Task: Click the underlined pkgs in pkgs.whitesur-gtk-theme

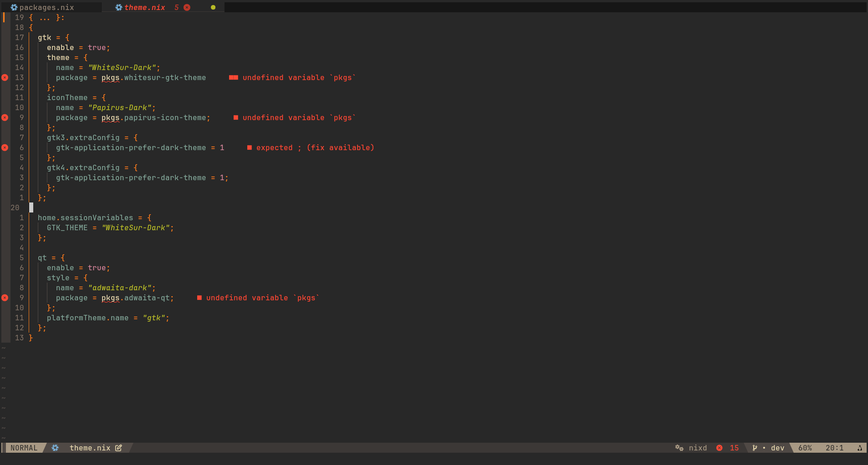Action: pyautogui.click(x=110, y=78)
